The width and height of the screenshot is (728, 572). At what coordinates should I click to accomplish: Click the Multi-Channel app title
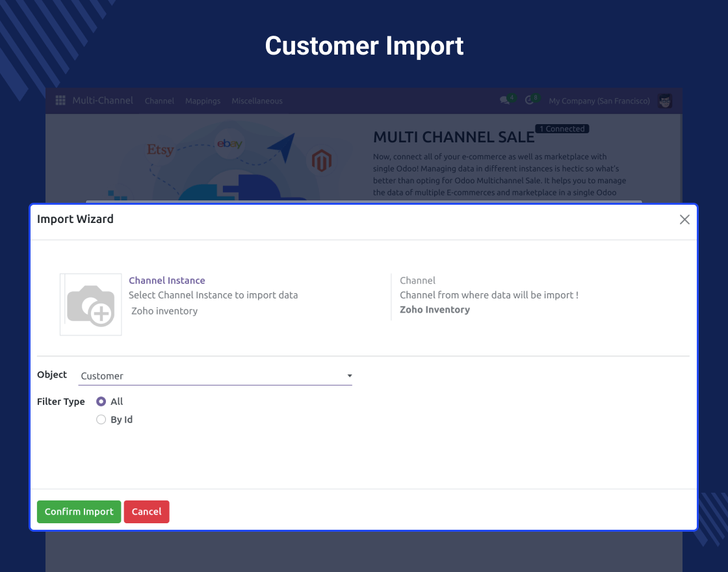point(103,100)
